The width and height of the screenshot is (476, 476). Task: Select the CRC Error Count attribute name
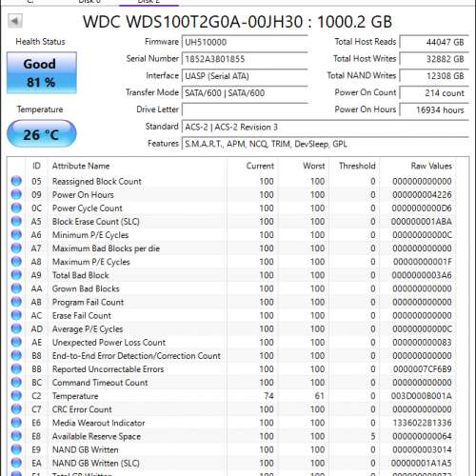[82, 409]
